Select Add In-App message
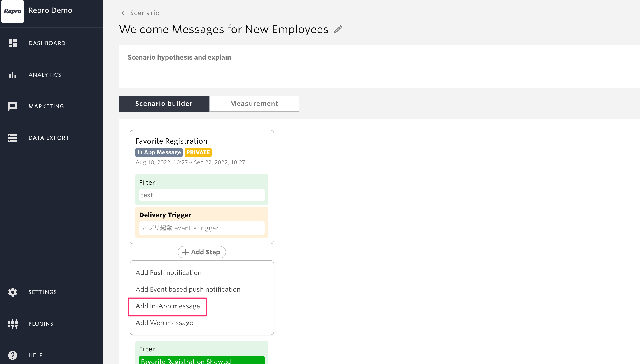Screen dimensions: 640x364 coord(168,306)
